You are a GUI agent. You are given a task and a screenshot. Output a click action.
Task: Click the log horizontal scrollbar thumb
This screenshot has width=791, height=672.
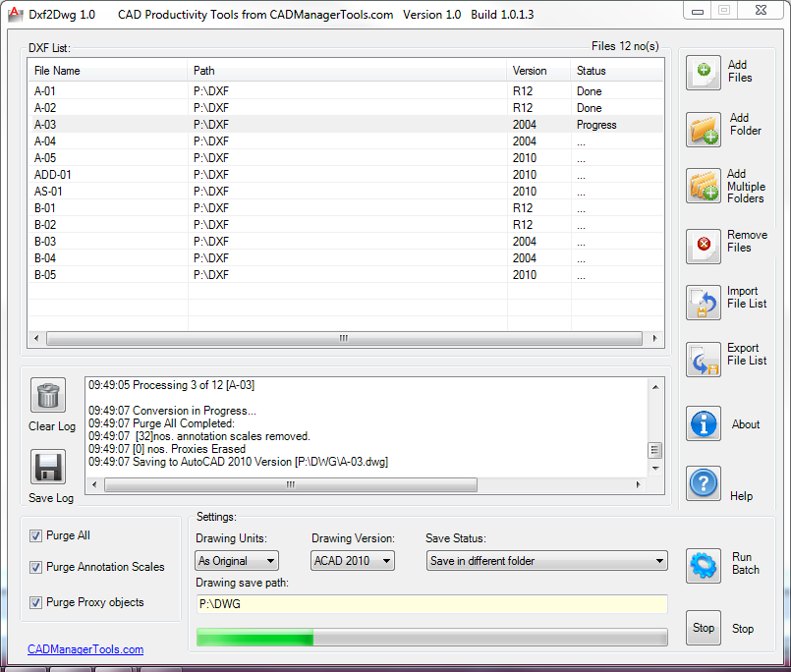tap(291, 484)
